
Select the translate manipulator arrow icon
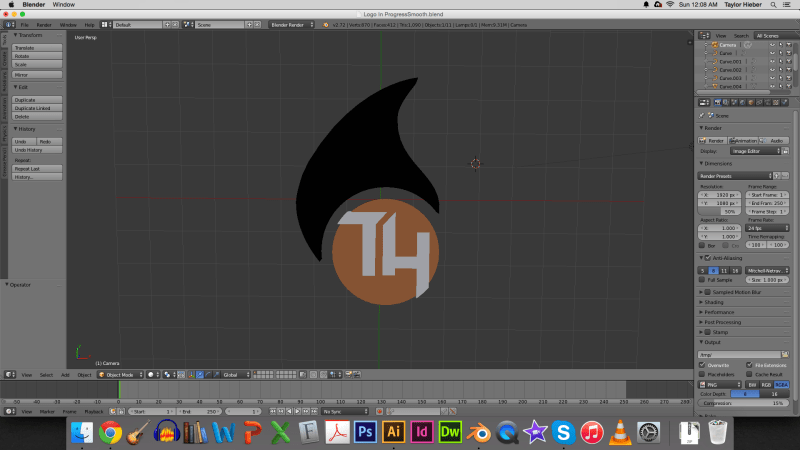tap(199, 374)
